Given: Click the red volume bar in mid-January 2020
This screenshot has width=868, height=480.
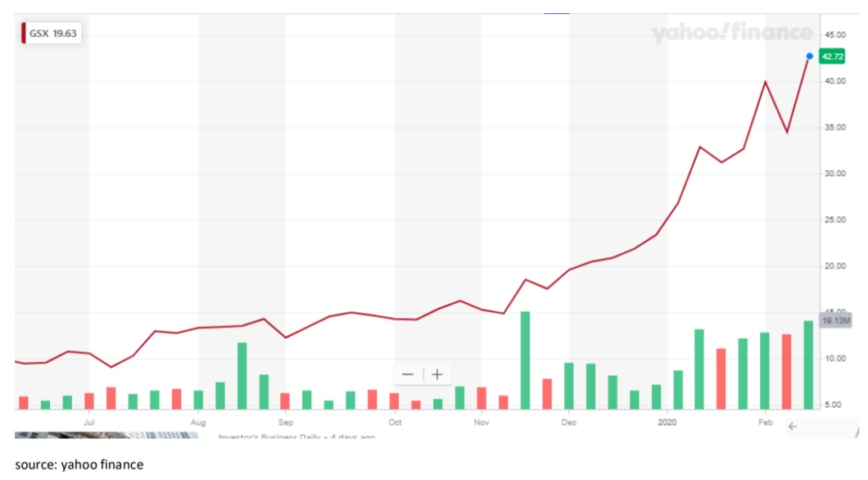Looking at the screenshot, I should [x=721, y=378].
